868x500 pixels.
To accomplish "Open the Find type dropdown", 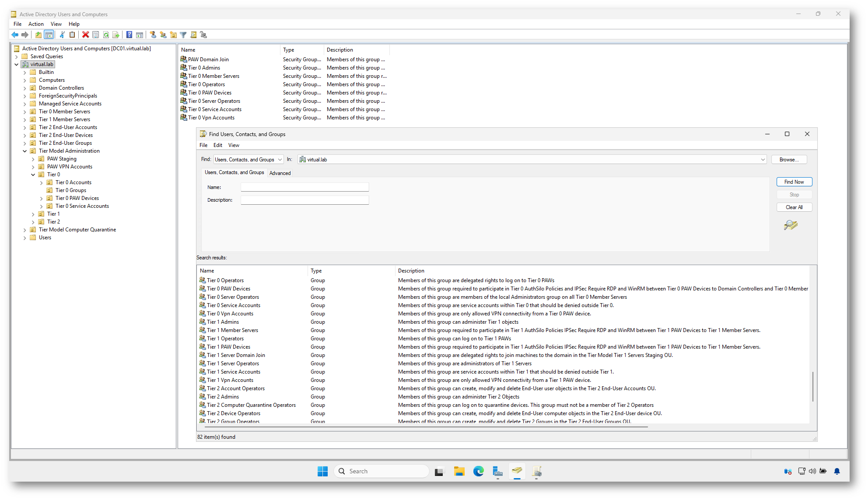I will tap(248, 160).
